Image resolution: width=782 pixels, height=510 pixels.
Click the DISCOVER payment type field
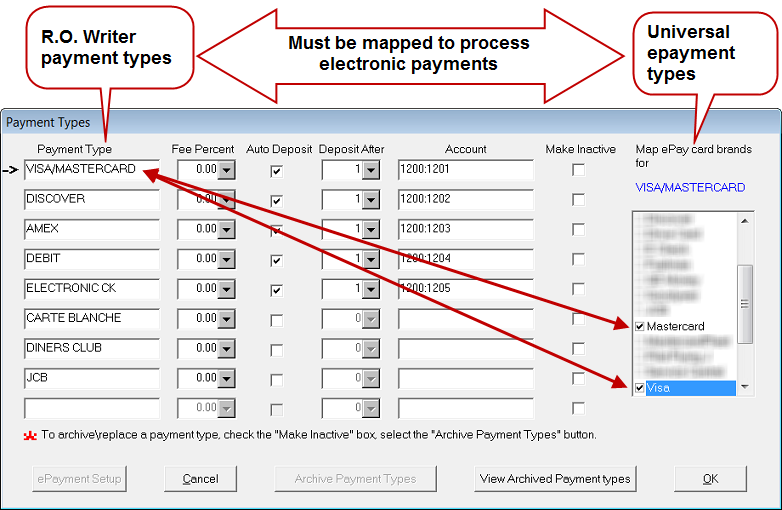coord(91,200)
